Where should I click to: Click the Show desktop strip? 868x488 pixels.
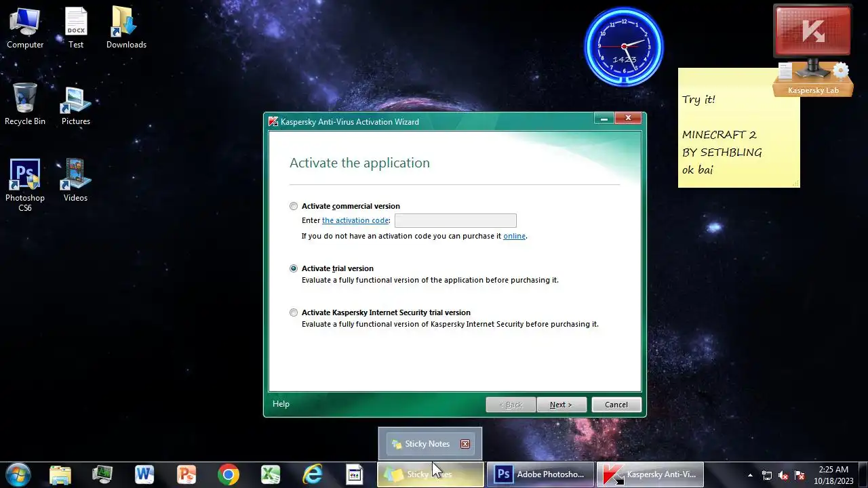point(863,474)
